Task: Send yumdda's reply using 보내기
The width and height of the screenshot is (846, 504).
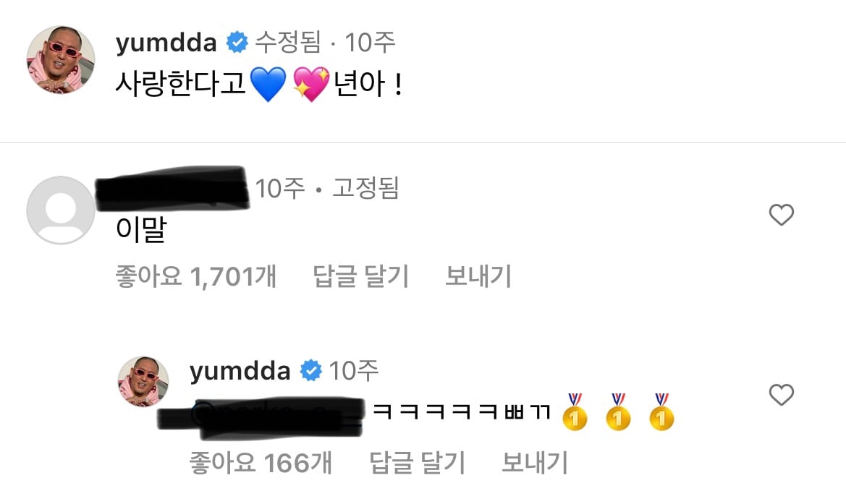Action: (x=535, y=463)
